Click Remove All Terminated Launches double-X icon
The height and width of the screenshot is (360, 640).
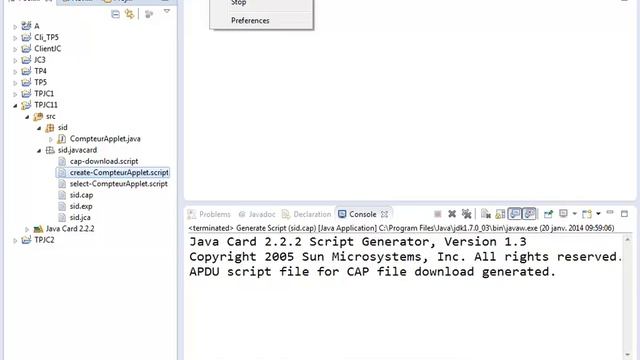tap(466, 214)
